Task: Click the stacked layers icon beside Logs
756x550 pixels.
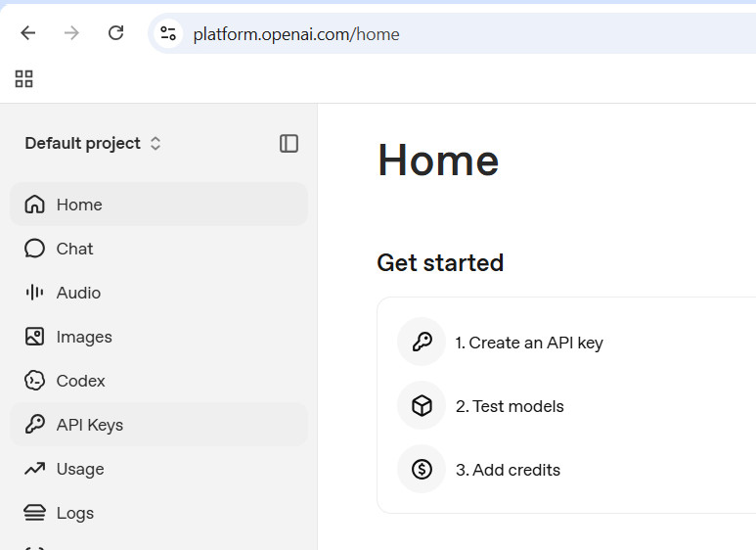Action: coord(34,513)
